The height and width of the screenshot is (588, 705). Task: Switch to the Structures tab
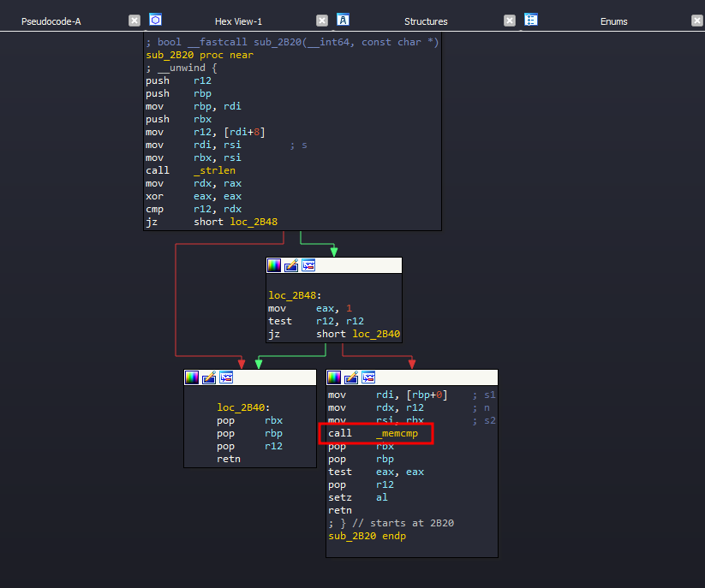pos(426,21)
